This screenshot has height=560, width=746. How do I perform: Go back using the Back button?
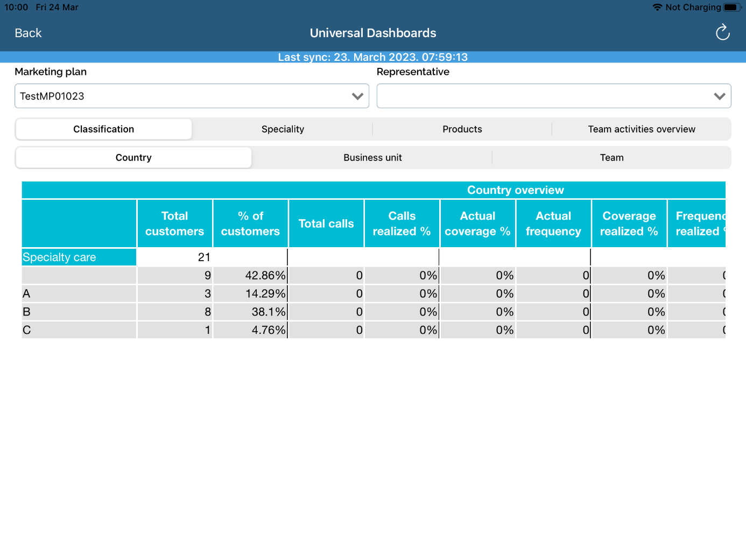pos(28,33)
